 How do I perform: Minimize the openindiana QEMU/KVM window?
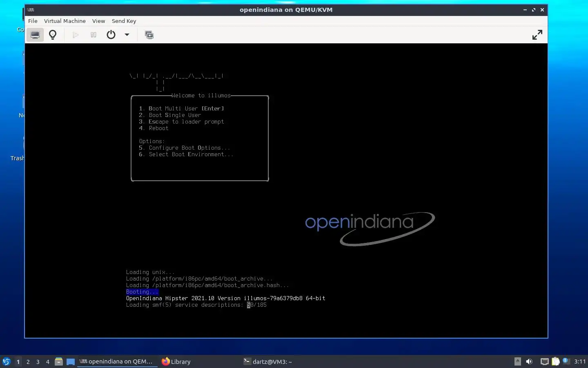525,10
